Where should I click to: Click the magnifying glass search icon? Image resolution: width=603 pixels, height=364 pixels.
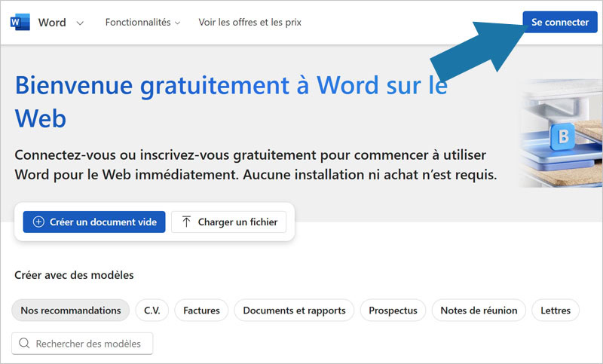click(25, 344)
